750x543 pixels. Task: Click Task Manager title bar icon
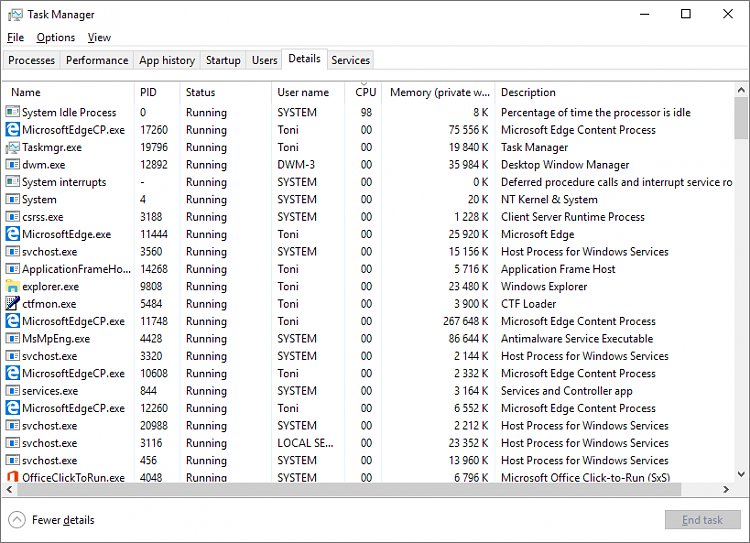(x=15, y=15)
